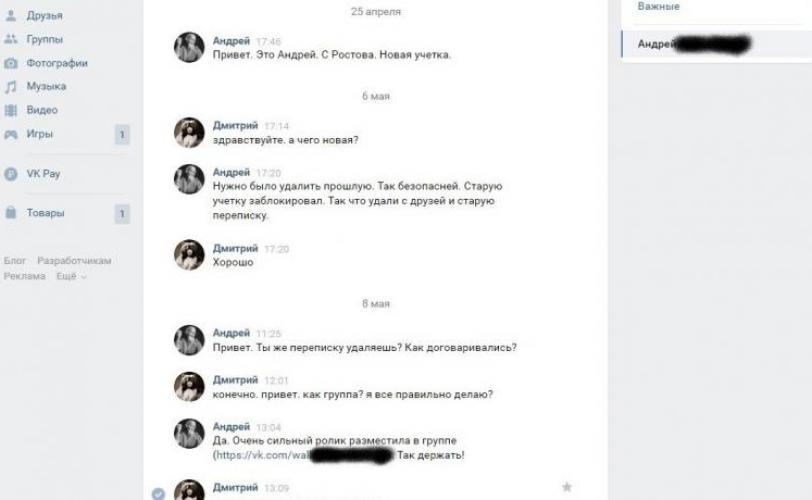The image size is (812, 500).
Task: Mark the last message with the star
Action: point(567,487)
